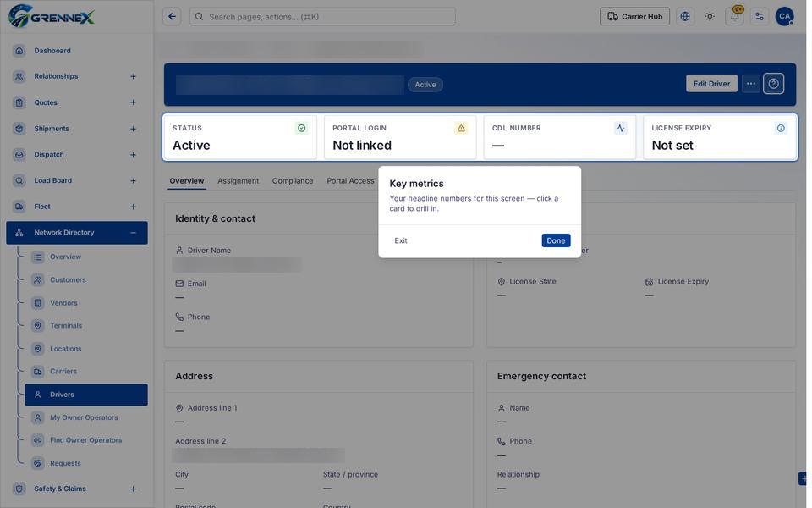Switch to the Assignment tab
The image size is (812, 508).
point(238,181)
